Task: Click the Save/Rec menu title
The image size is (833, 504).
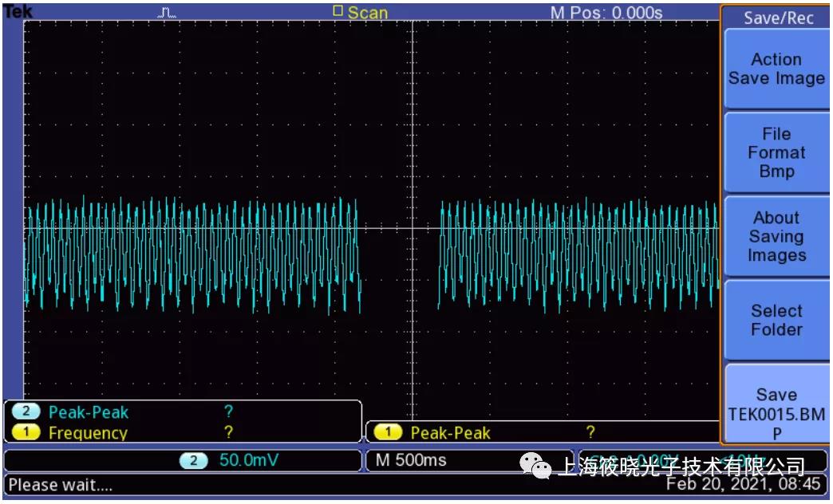Action: pos(778,18)
